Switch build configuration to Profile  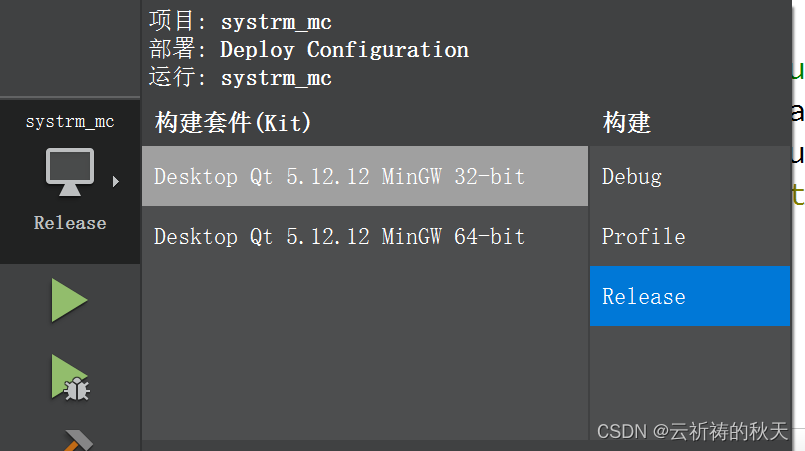pos(689,236)
